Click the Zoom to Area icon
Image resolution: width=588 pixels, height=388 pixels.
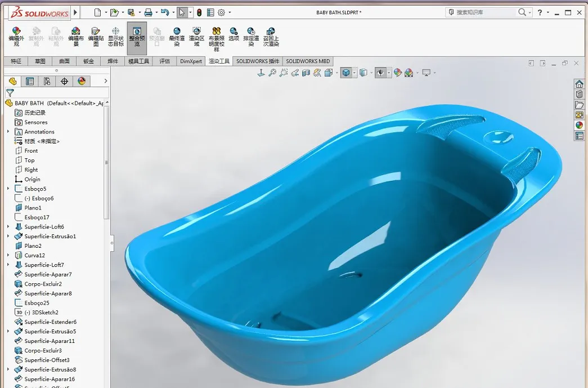(284, 73)
